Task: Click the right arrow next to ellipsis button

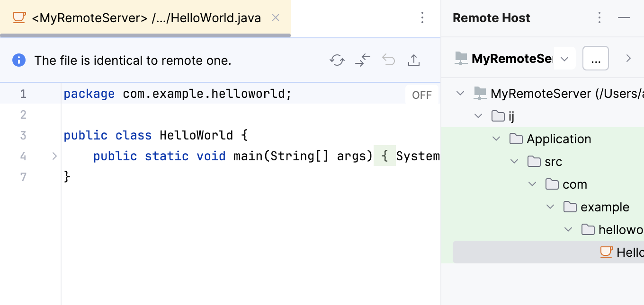Action: (x=628, y=58)
